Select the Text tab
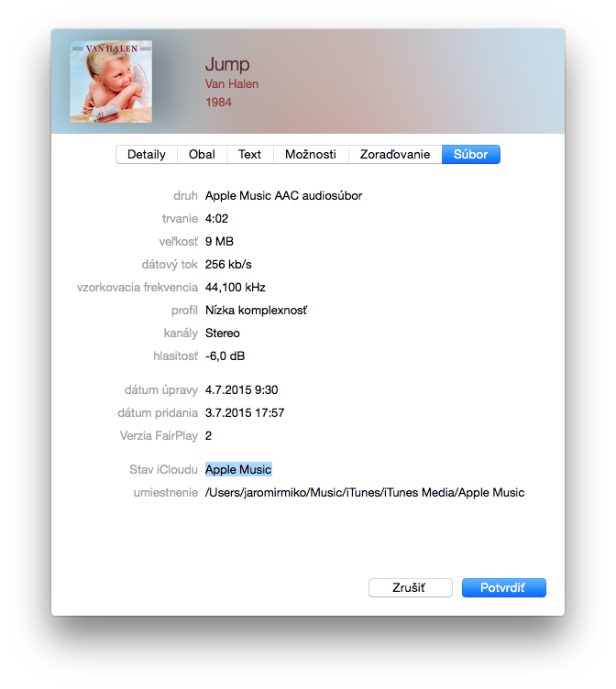The image size is (616, 689). [249, 154]
